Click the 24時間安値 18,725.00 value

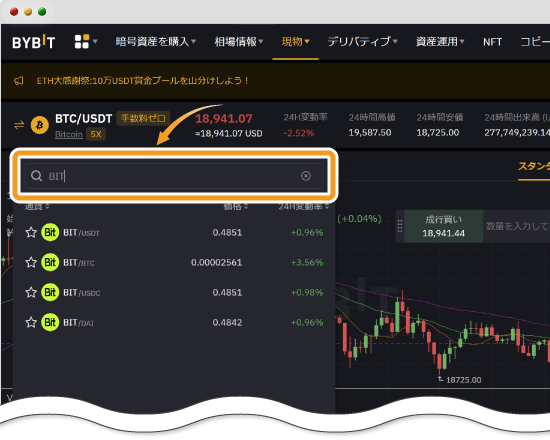click(x=437, y=133)
